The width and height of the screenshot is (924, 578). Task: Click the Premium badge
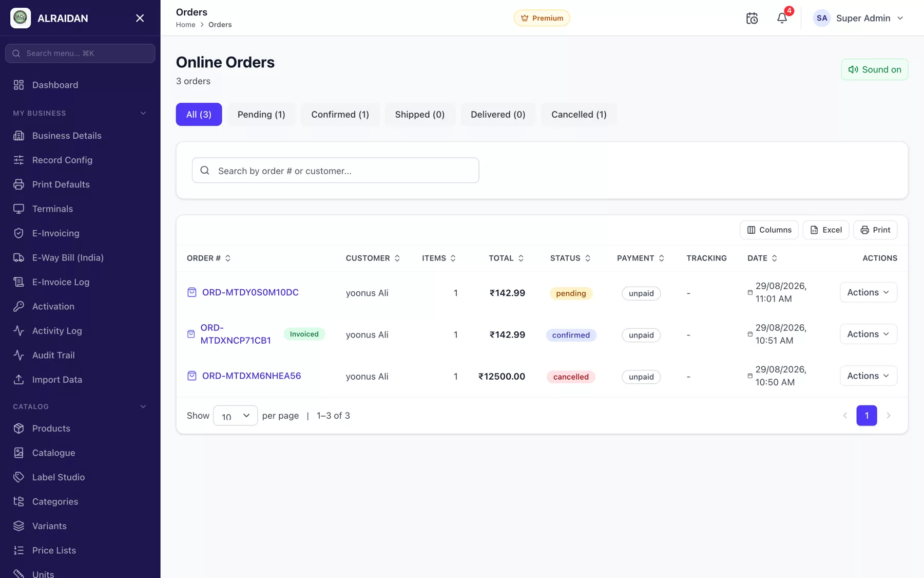[542, 18]
